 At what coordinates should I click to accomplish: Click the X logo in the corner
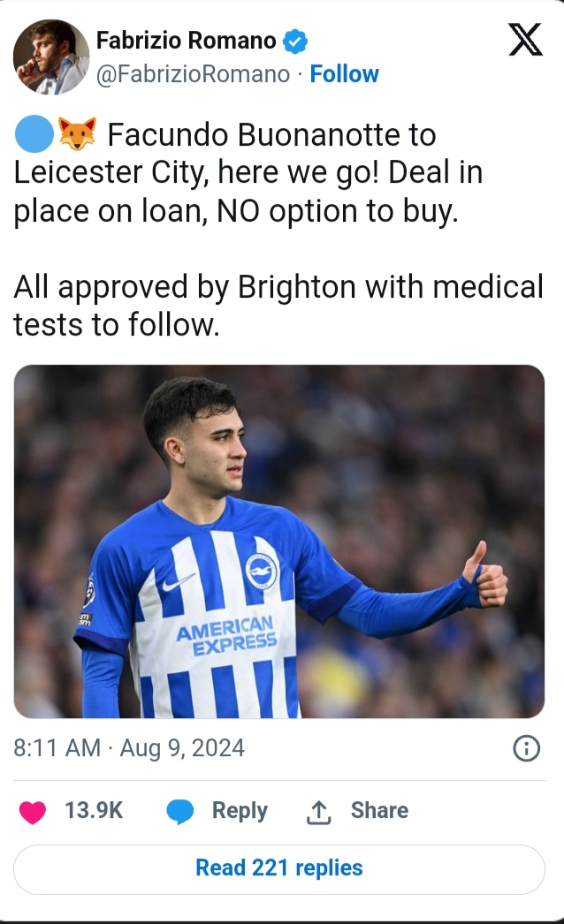click(x=525, y=40)
